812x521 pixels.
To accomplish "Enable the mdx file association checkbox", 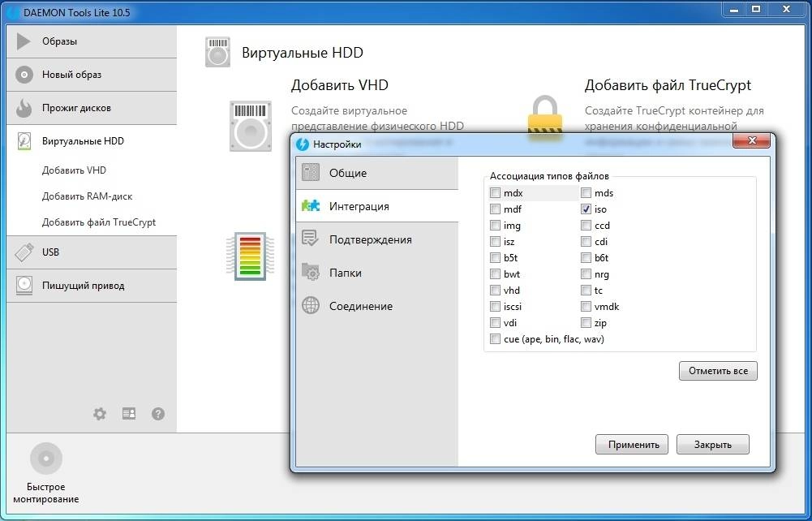I will [495, 193].
